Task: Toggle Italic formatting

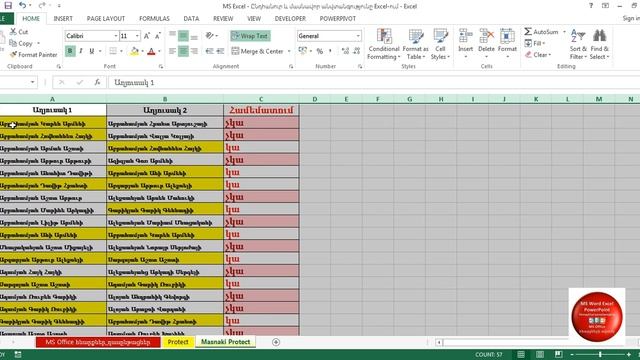Action: [81, 51]
